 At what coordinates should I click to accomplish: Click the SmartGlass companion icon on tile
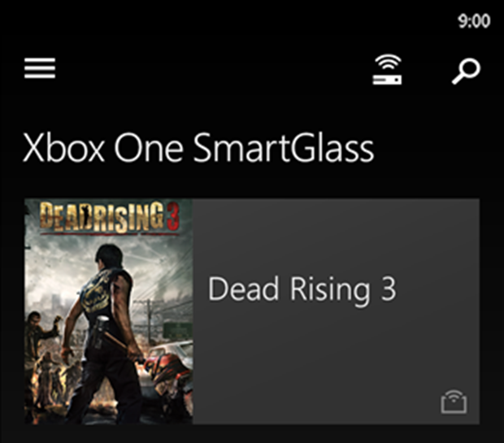pyautogui.click(x=454, y=402)
